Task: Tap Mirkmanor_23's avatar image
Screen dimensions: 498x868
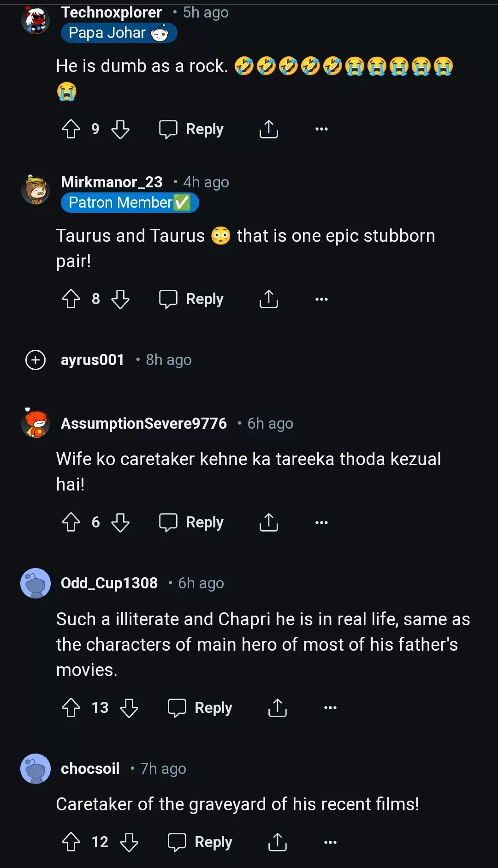Action: 36,190
